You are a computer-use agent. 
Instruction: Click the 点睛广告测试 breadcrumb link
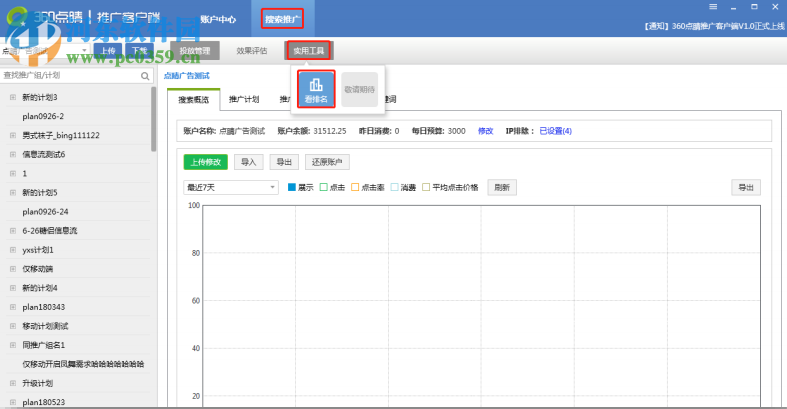[187, 76]
